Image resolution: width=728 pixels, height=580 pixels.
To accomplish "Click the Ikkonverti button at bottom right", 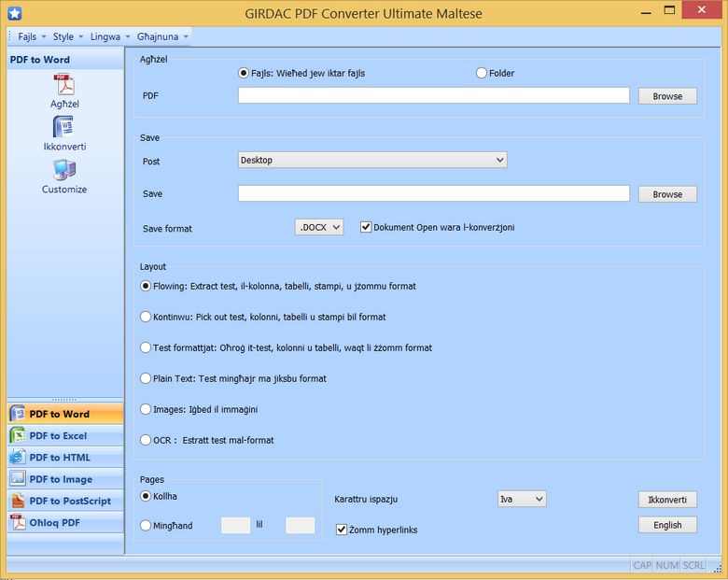I will pos(667,500).
